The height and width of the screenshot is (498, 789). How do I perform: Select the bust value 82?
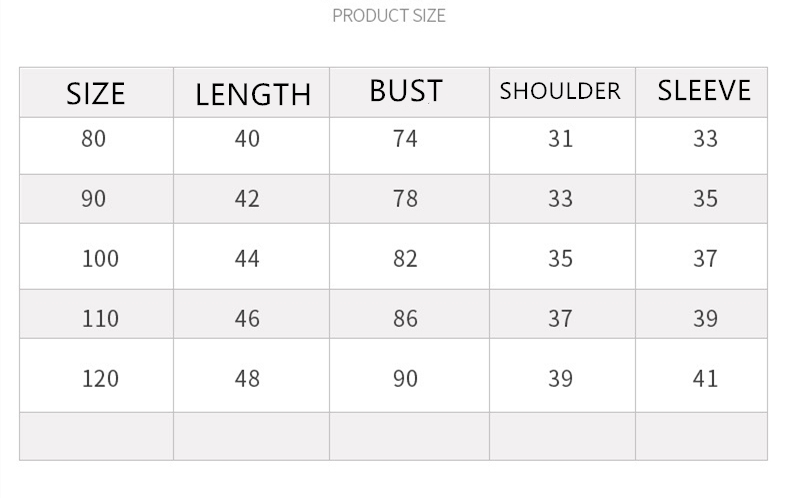tap(405, 259)
